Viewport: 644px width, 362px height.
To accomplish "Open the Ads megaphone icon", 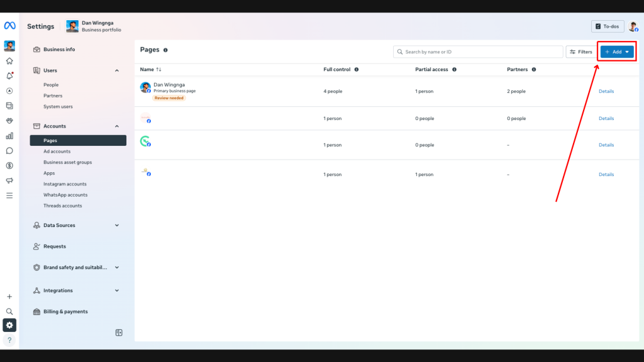I will click(9, 180).
